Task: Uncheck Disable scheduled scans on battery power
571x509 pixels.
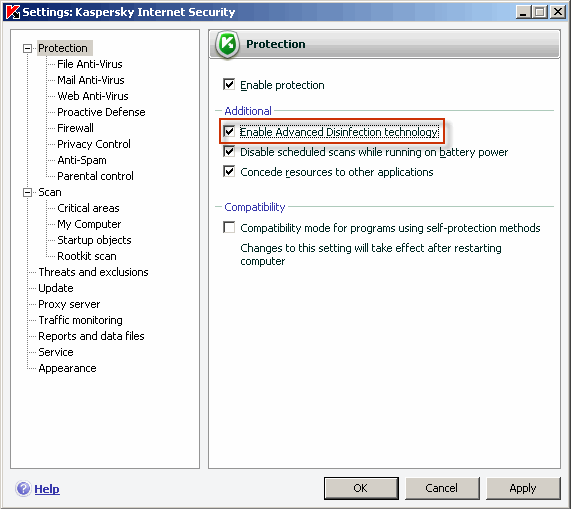Action: tap(229, 151)
